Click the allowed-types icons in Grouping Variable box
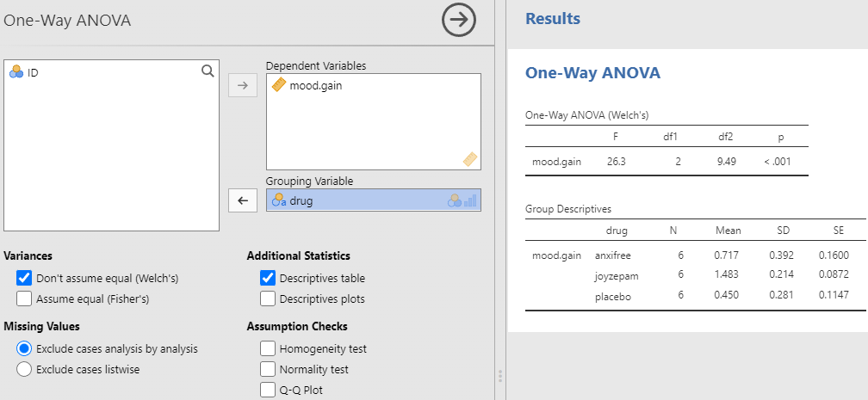 tap(462, 200)
